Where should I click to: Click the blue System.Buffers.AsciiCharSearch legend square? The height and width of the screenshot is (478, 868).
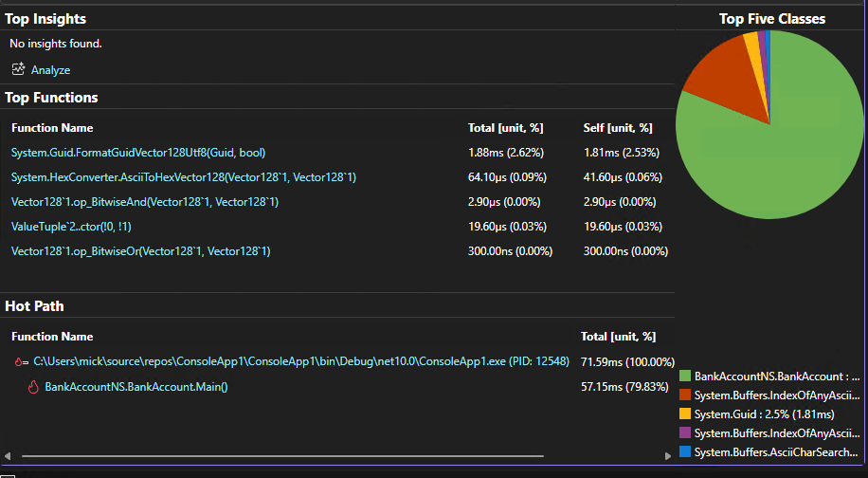point(685,452)
